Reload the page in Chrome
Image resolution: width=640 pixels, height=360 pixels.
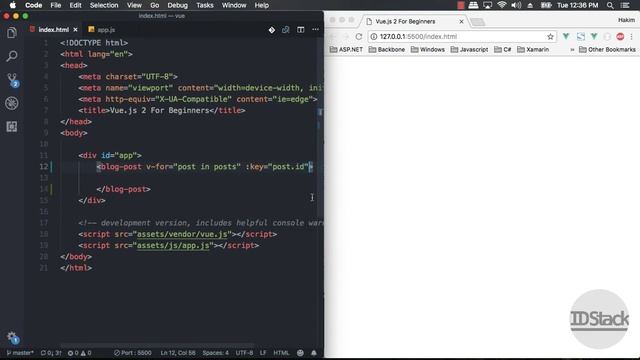(359, 36)
